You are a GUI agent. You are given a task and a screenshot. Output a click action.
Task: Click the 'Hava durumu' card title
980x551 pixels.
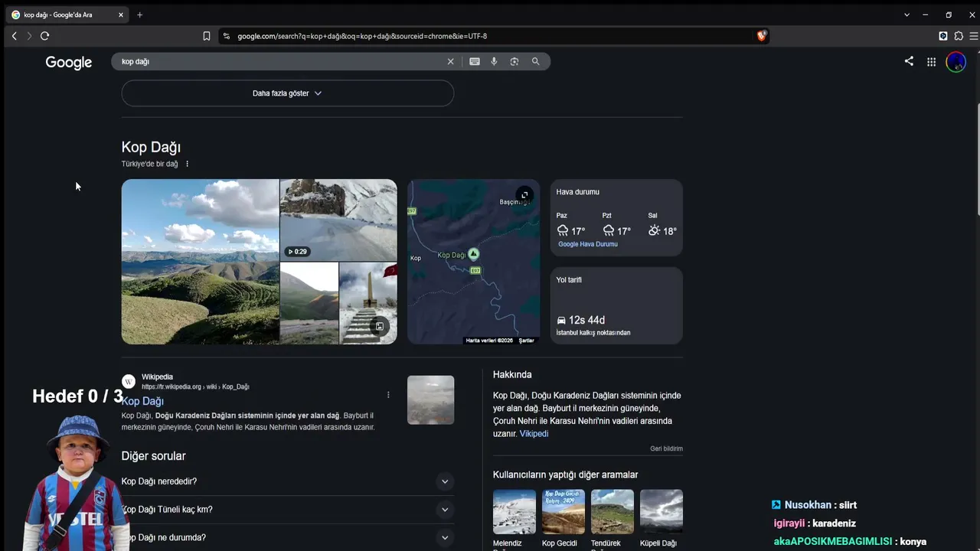coord(578,192)
